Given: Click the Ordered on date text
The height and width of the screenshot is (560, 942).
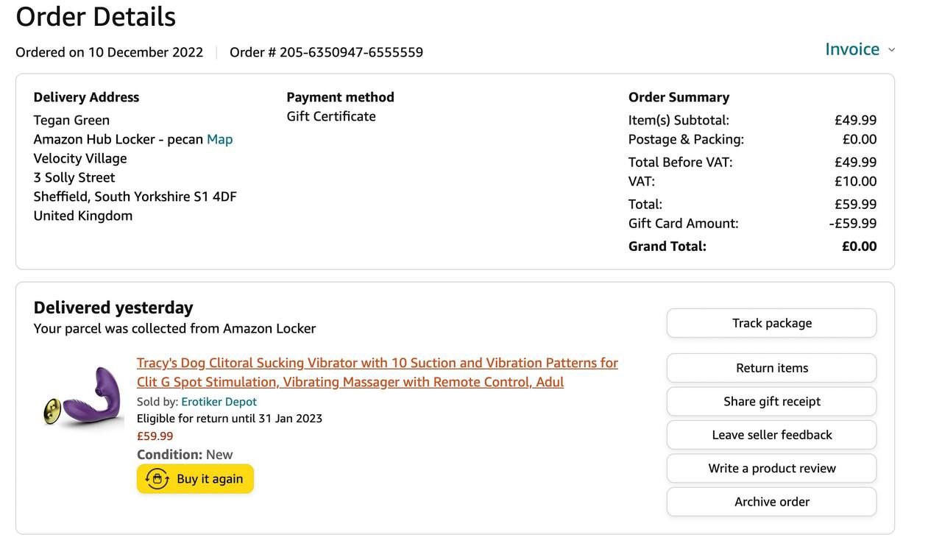Looking at the screenshot, I should tap(109, 52).
